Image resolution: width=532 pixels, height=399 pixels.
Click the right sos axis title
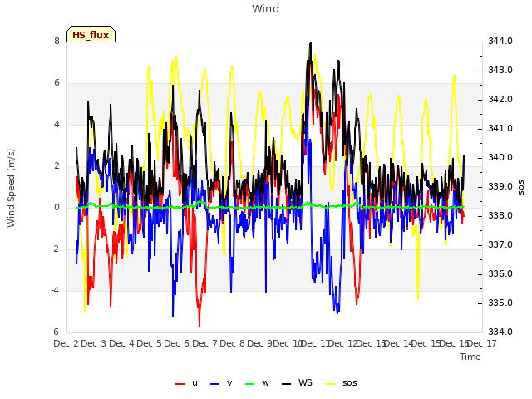pyautogui.click(x=521, y=188)
